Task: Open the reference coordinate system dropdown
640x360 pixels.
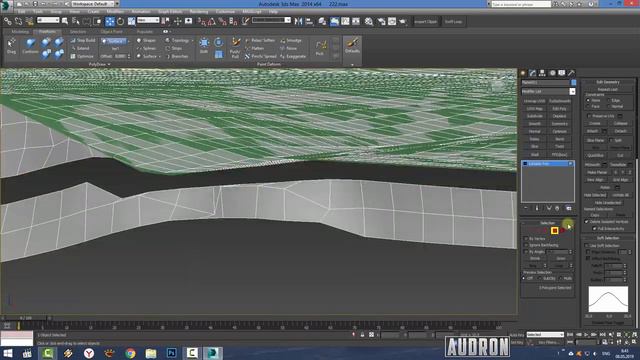Action: click(148, 20)
